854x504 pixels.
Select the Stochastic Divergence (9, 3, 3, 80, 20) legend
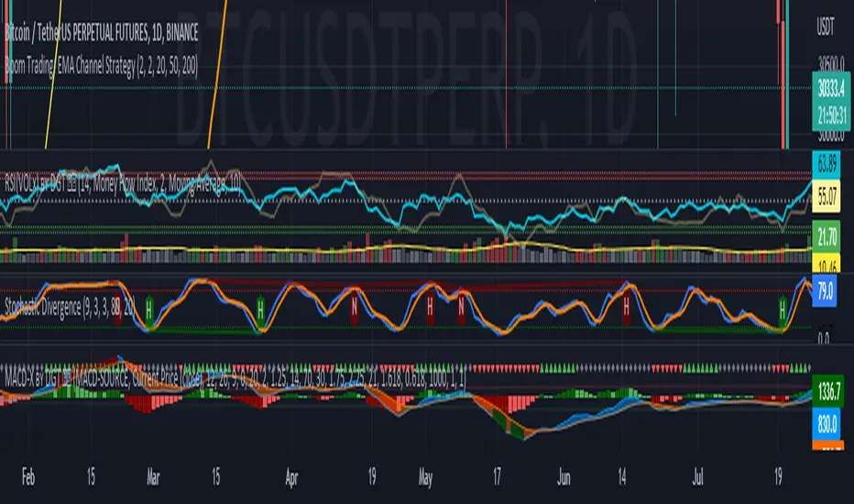point(70,307)
